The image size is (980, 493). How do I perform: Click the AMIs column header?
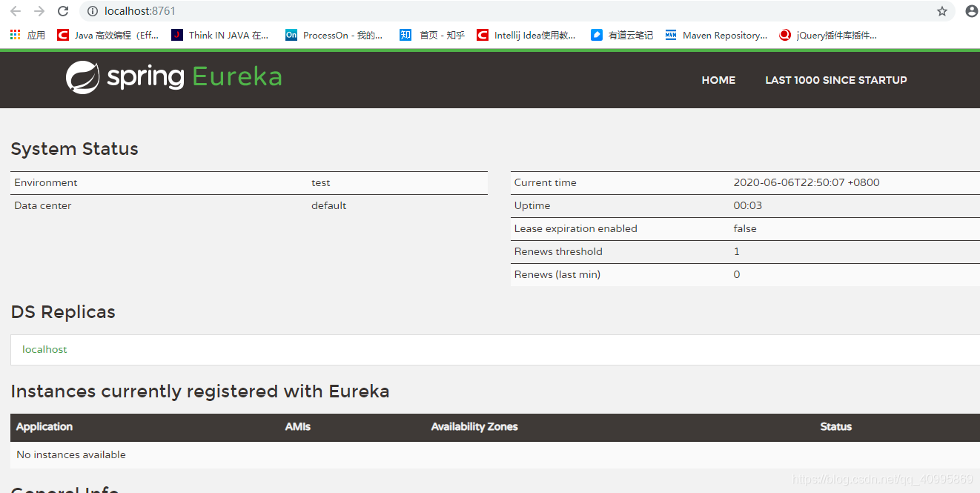[x=298, y=426]
